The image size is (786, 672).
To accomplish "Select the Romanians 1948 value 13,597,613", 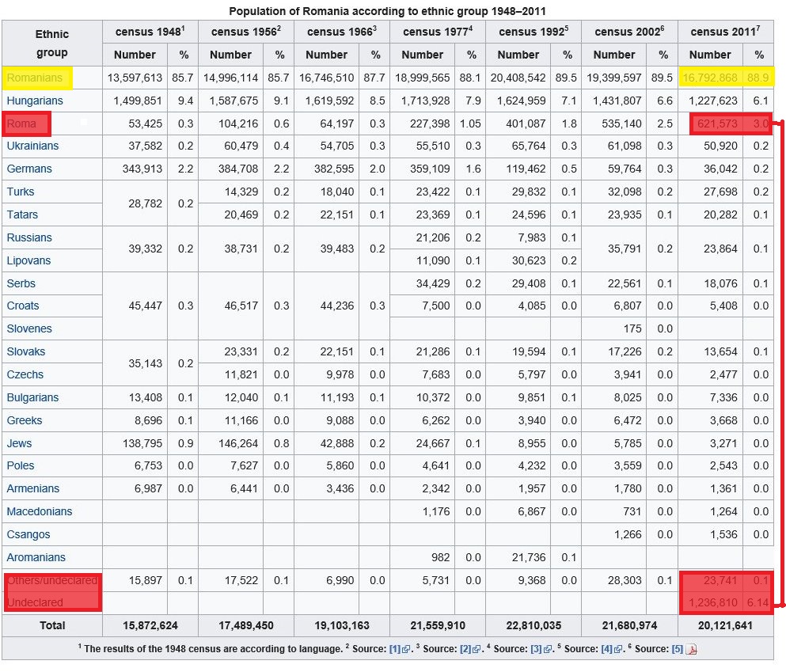I will point(135,78).
